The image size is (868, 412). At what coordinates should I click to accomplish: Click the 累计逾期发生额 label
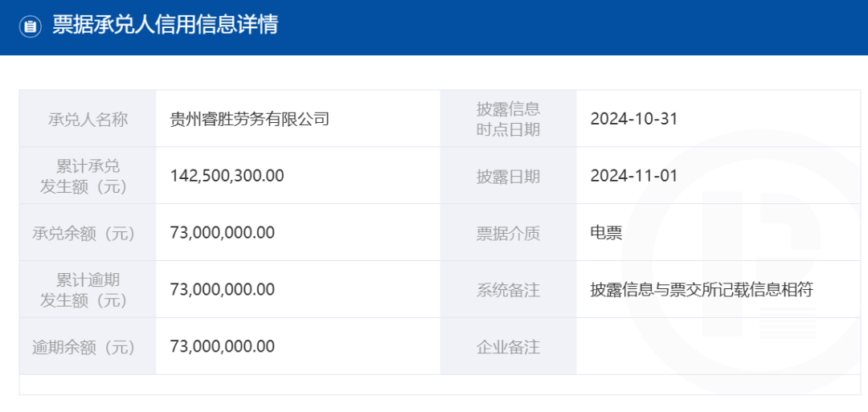[88, 290]
